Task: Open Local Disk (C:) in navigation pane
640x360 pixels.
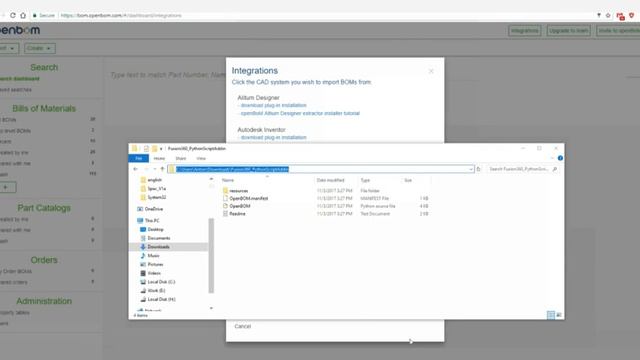Action: pos(161,282)
